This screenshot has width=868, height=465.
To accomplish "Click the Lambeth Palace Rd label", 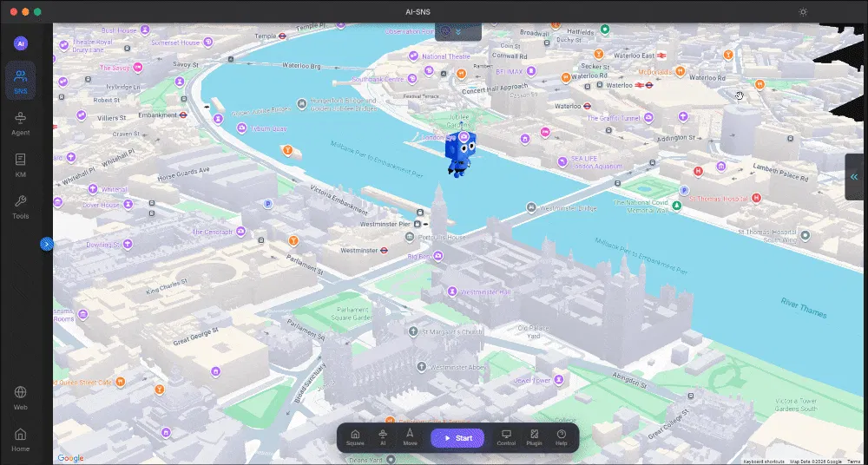I will (x=781, y=171).
